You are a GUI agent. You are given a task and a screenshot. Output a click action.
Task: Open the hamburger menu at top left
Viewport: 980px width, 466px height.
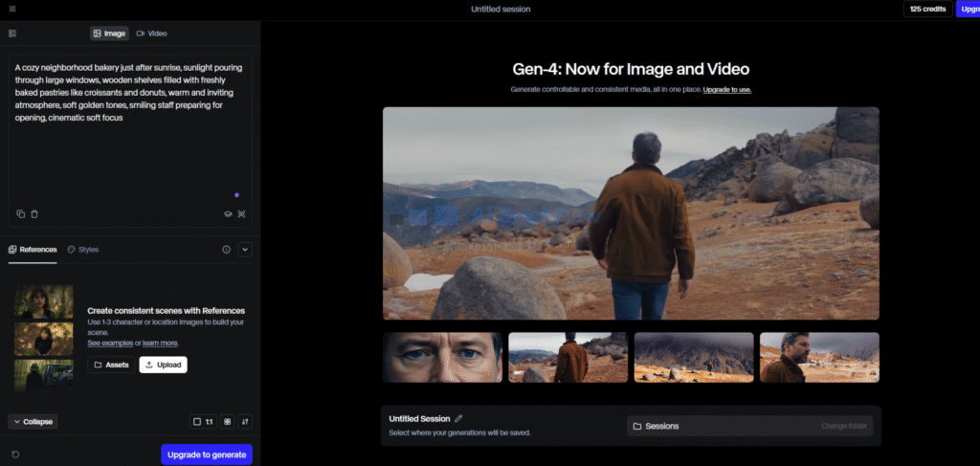tap(12, 9)
